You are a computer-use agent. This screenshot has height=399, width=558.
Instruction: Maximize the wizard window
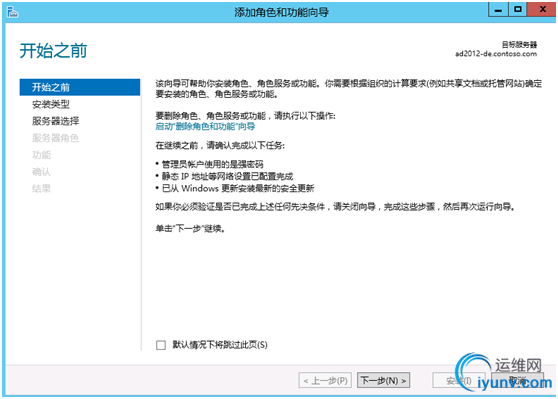(x=518, y=10)
